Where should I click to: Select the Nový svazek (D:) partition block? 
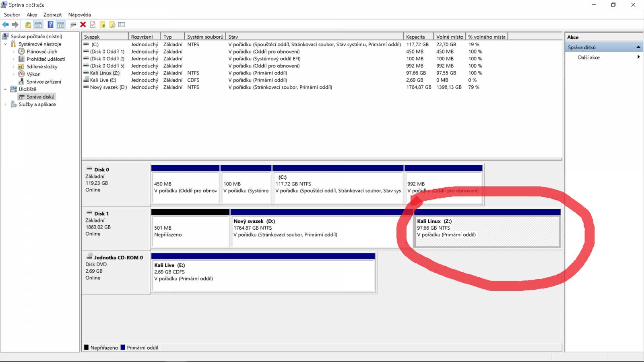point(322,228)
